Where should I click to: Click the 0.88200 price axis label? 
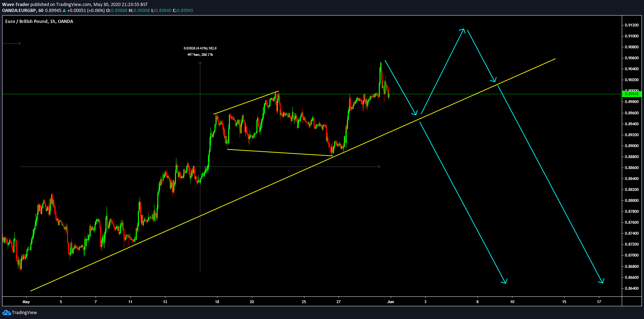pos(631,189)
